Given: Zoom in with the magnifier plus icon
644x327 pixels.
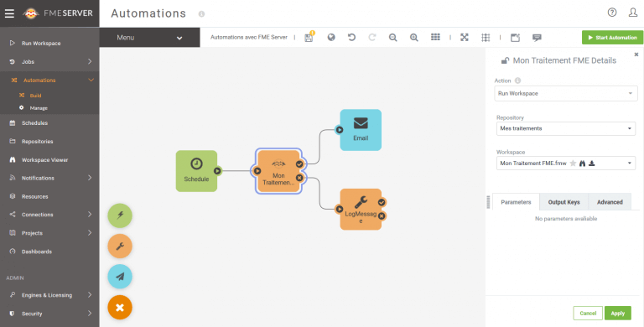Looking at the screenshot, I should 414,38.
